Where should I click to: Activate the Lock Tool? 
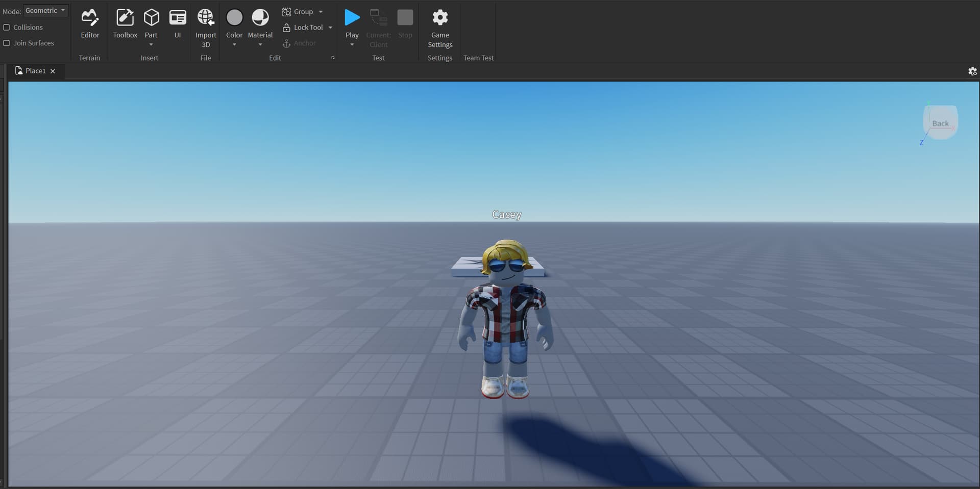[x=304, y=27]
